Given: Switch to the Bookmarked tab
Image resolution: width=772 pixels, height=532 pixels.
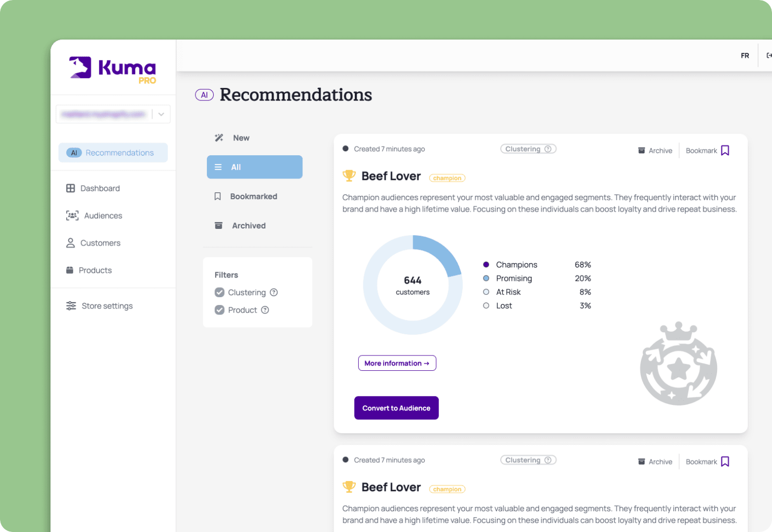Looking at the screenshot, I should (x=253, y=196).
